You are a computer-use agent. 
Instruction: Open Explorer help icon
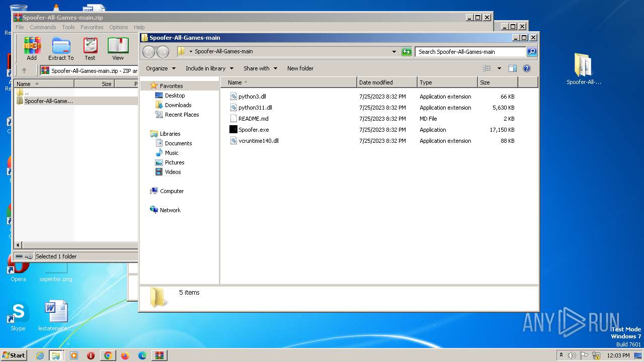tap(527, 68)
